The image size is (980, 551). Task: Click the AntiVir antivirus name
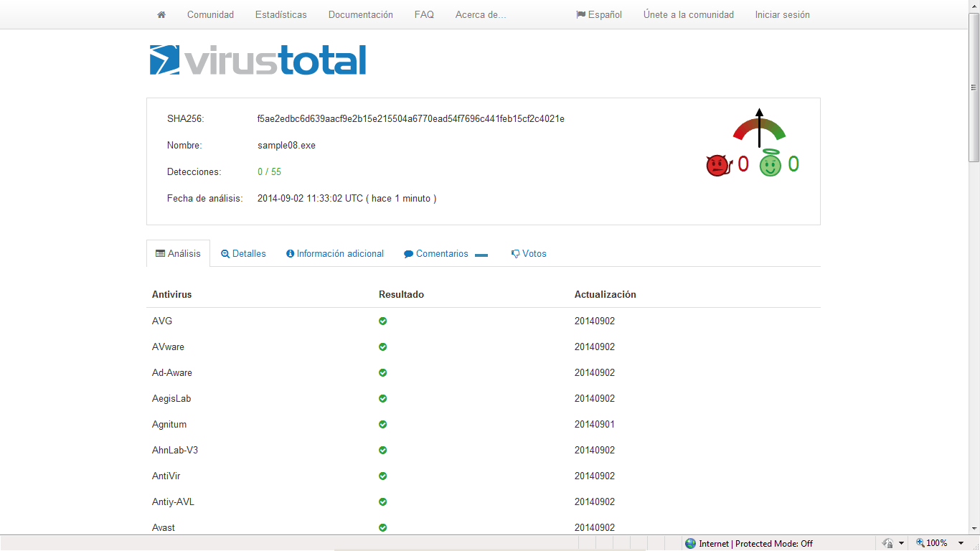166,476
